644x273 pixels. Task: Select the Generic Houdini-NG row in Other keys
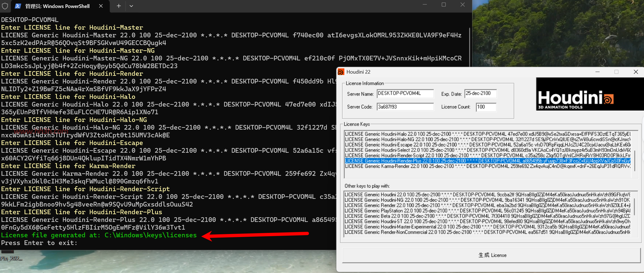point(487,200)
